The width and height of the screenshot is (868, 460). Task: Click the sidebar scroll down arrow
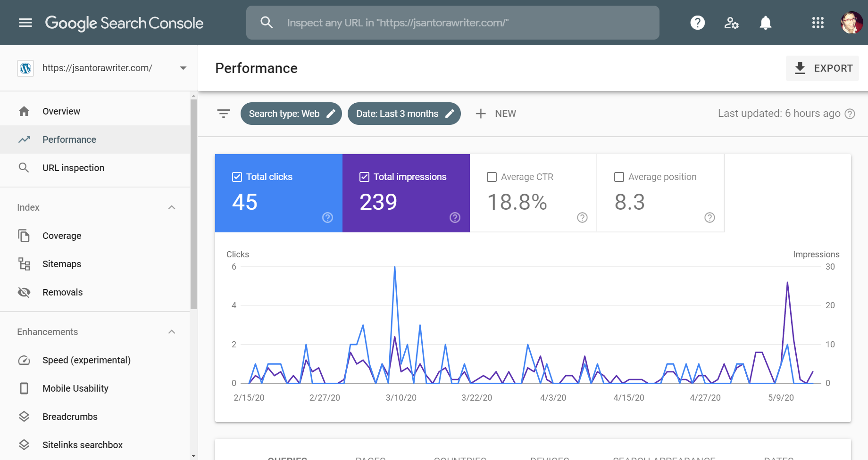coord(193,456)
